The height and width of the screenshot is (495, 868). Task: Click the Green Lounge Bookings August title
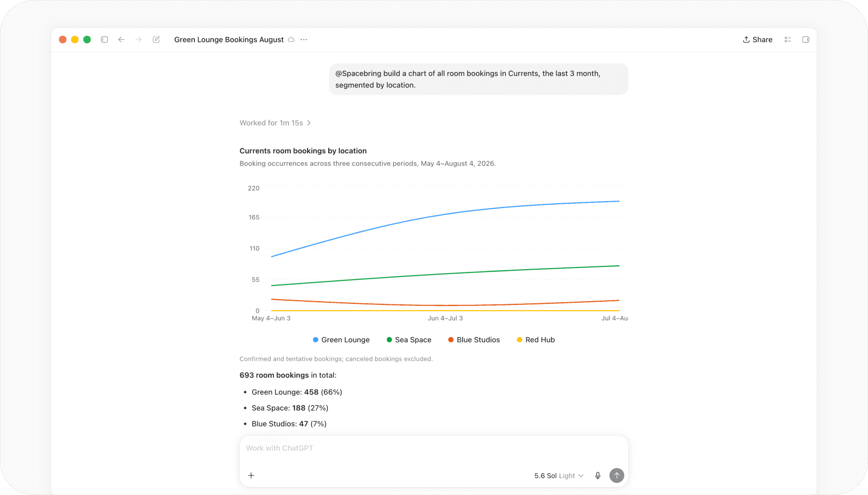[x=229, y=39]
